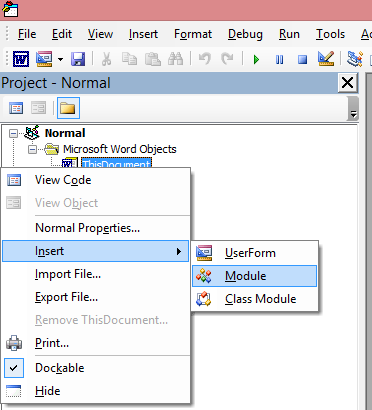The width and height of the screenshot is (372, 410).
Task: Close the Project - Normal pane
Action: 348,82
